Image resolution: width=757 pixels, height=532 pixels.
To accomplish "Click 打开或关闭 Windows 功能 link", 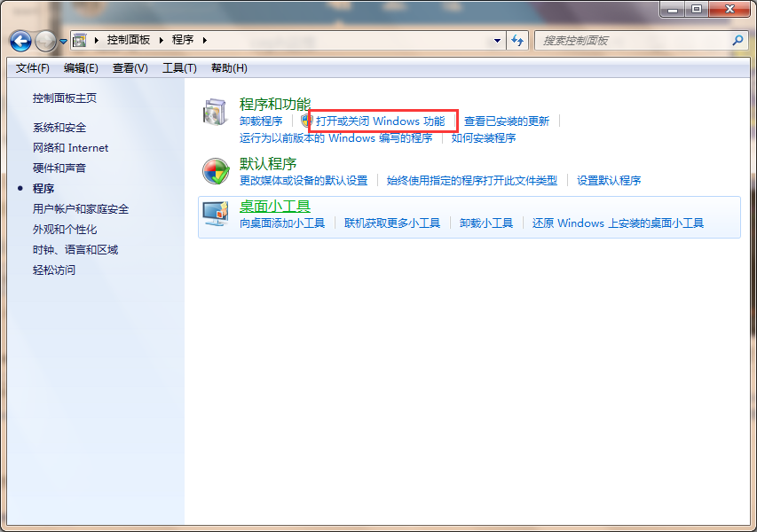I will pyautogui.click(x=381, y=121).
